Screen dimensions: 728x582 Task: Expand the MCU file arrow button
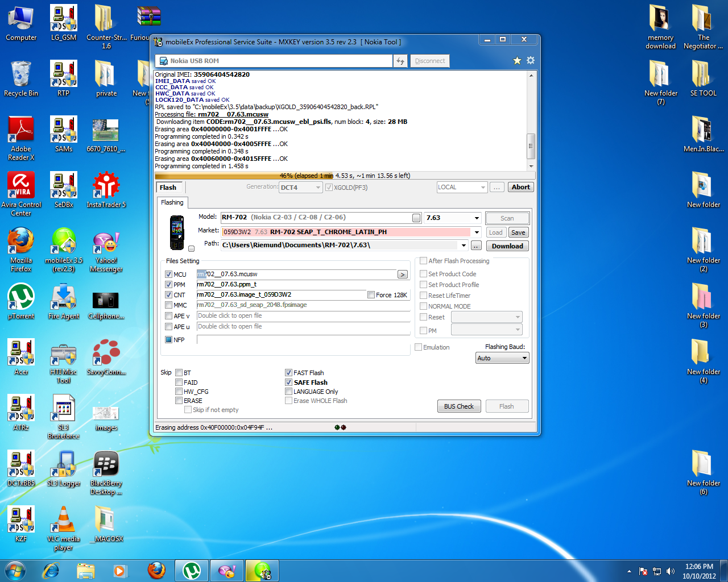(x=402, y=275)
